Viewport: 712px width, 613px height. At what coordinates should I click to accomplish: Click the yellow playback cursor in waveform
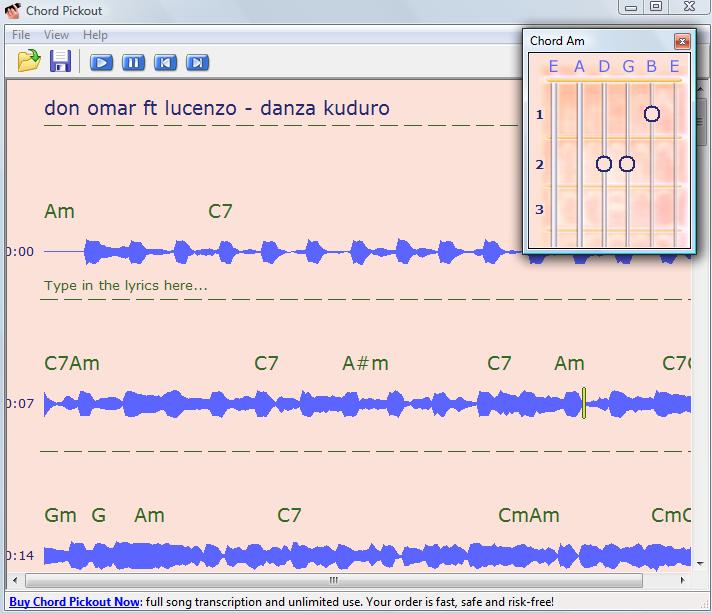584,403
